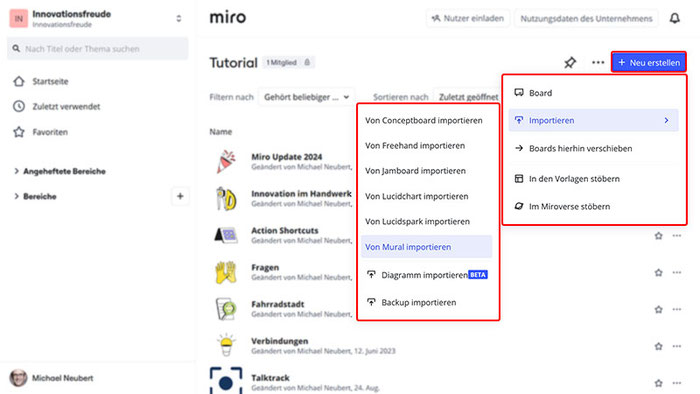This screenshot has width=700, height=394.
Task: Open the Innovation im Handwerk board title
Action: pos(301,194)
